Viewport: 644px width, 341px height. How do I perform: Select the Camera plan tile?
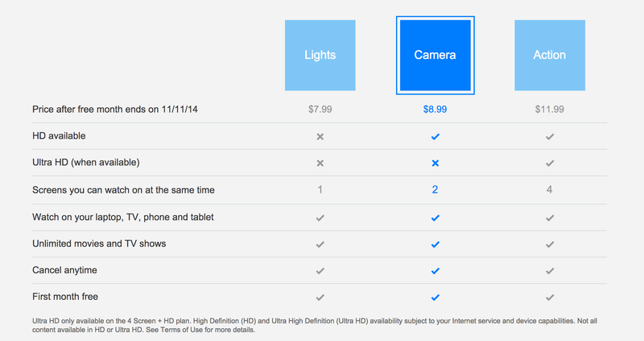pos(435,55)
